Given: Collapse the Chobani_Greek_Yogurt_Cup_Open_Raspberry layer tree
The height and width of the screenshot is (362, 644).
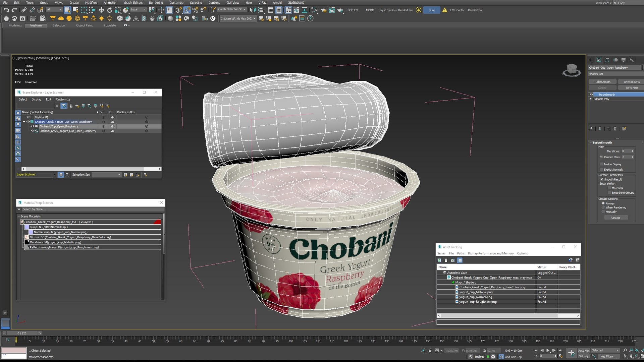Looking at the screenshot, I should (x=24, y=122).
